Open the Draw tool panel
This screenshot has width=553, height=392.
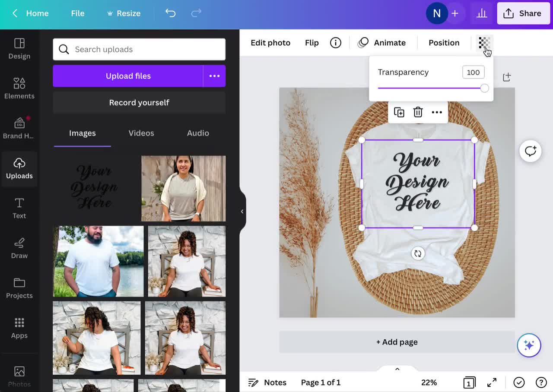pyautogui.click(x=19, y=248)
